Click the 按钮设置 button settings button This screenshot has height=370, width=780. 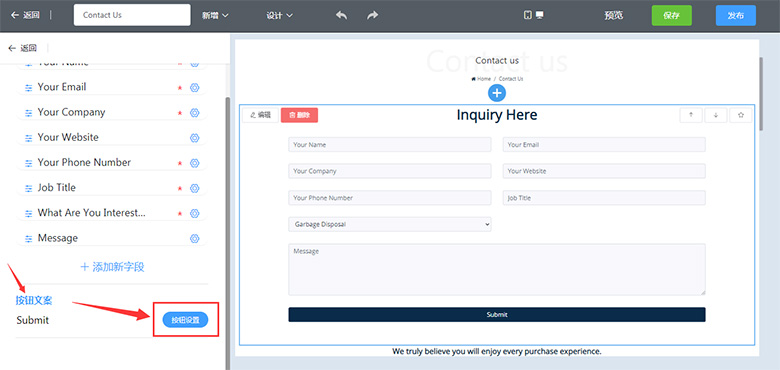(186, 320)
